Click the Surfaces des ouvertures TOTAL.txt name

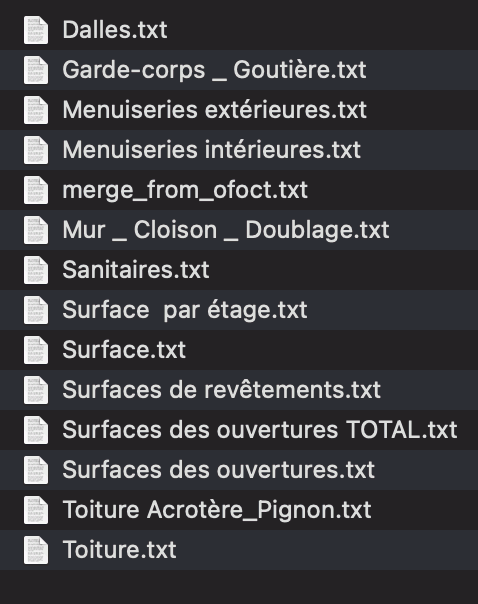tap(260, 430)
